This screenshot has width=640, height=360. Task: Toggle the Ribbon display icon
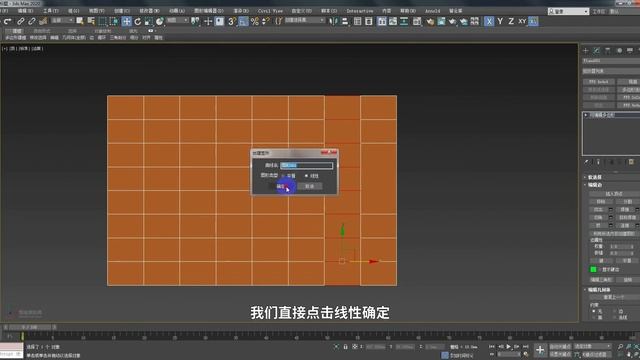tap(382, 21)
